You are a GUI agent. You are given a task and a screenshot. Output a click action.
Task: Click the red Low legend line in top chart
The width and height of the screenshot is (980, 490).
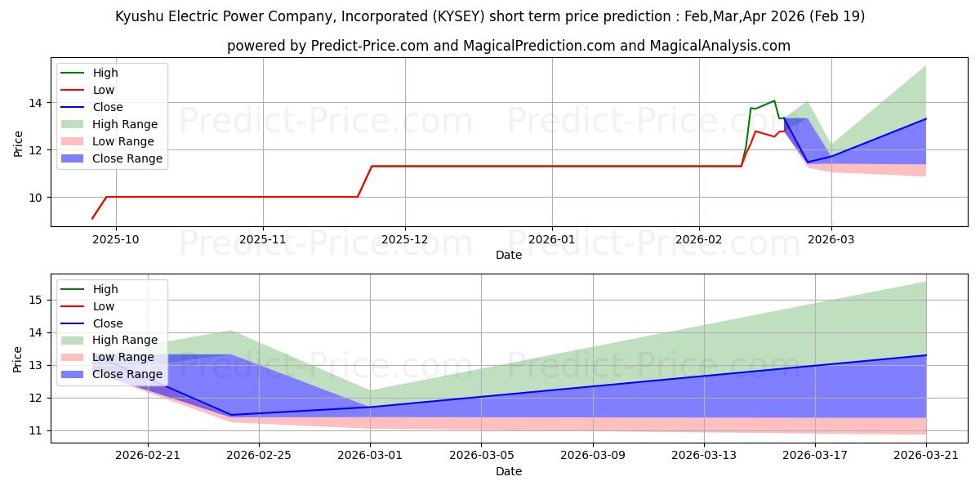[x=73, y=90]
